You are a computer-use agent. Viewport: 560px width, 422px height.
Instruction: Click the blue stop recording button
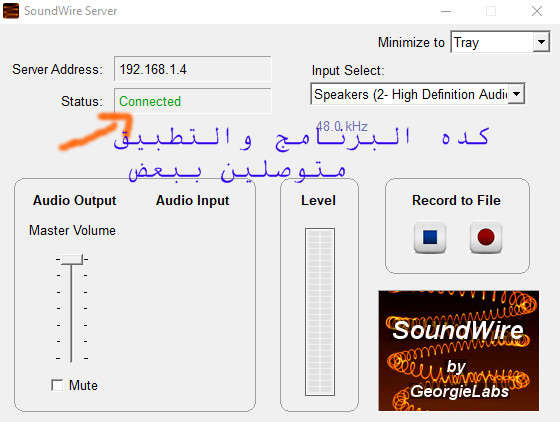click(430, 237)
